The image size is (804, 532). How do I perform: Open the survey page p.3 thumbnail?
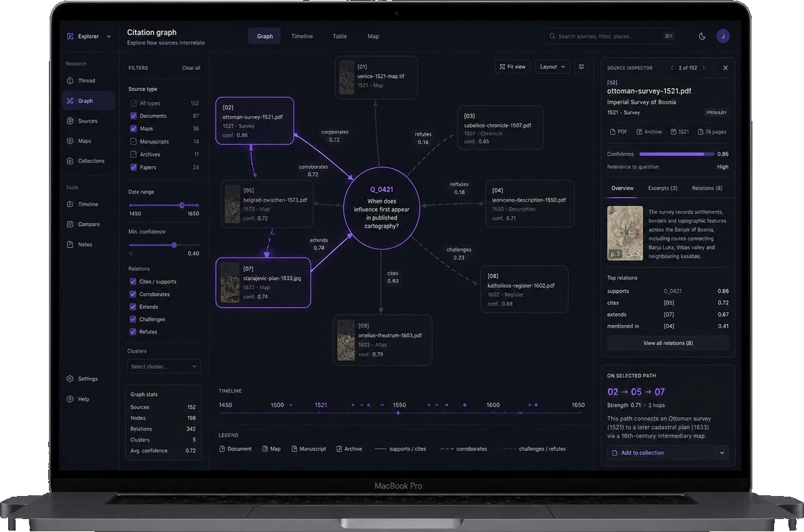coord(625,233)
